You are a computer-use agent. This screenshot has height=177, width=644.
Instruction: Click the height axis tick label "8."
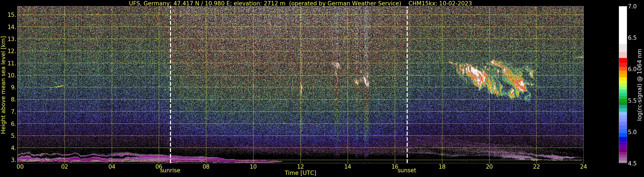click(14, 100)
